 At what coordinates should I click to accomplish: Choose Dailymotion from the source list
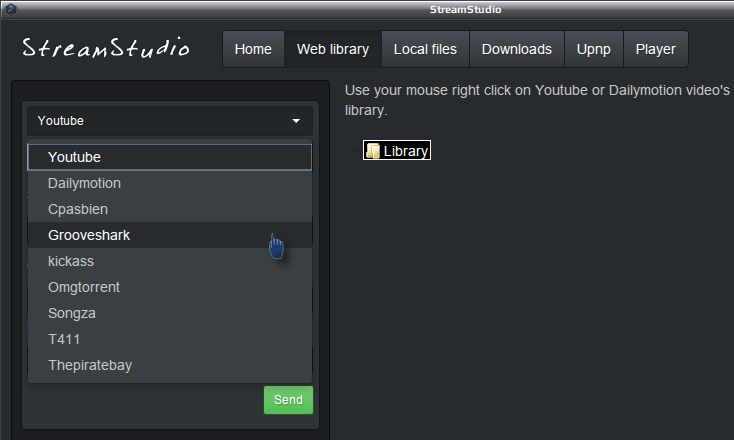point(170,183)
